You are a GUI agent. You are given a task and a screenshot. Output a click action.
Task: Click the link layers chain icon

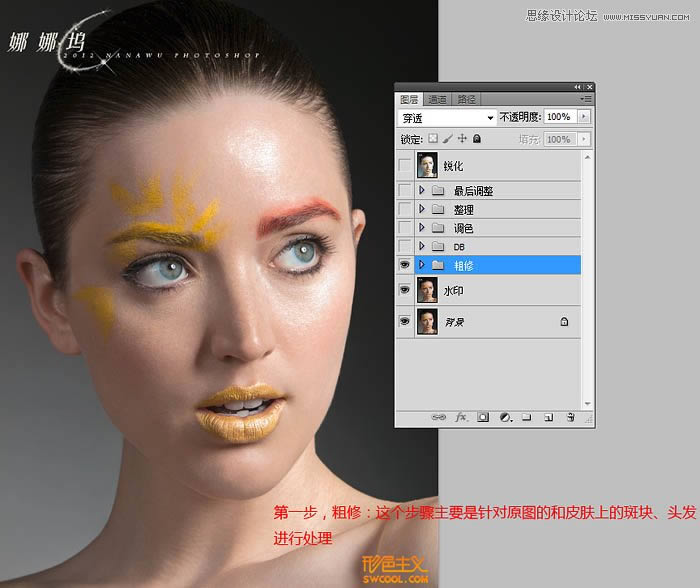tap(438, 417)
